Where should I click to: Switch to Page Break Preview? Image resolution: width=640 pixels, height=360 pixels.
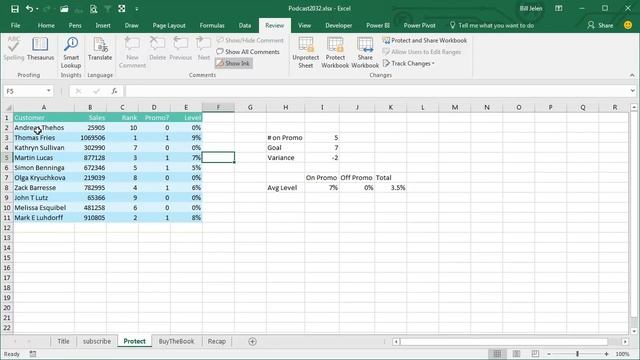tap(535, 354)
